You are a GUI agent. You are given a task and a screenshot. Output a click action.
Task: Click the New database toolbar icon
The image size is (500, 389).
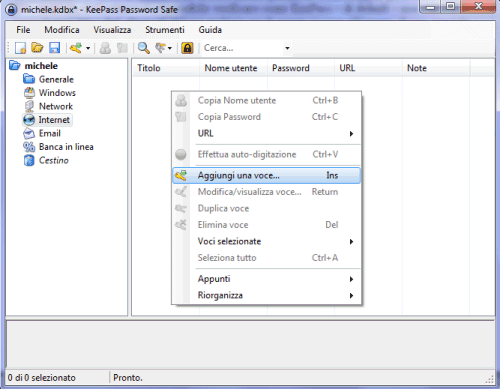[x=21, y=48]
